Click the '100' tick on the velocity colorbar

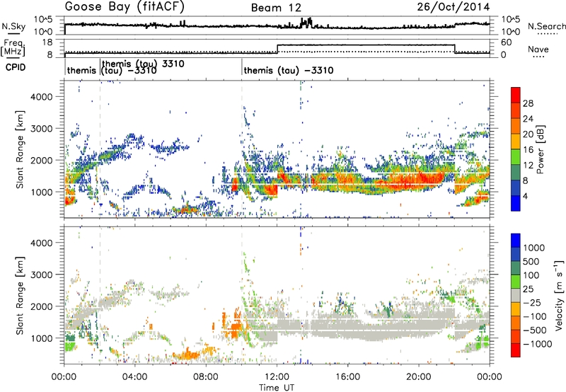[531, 275]
